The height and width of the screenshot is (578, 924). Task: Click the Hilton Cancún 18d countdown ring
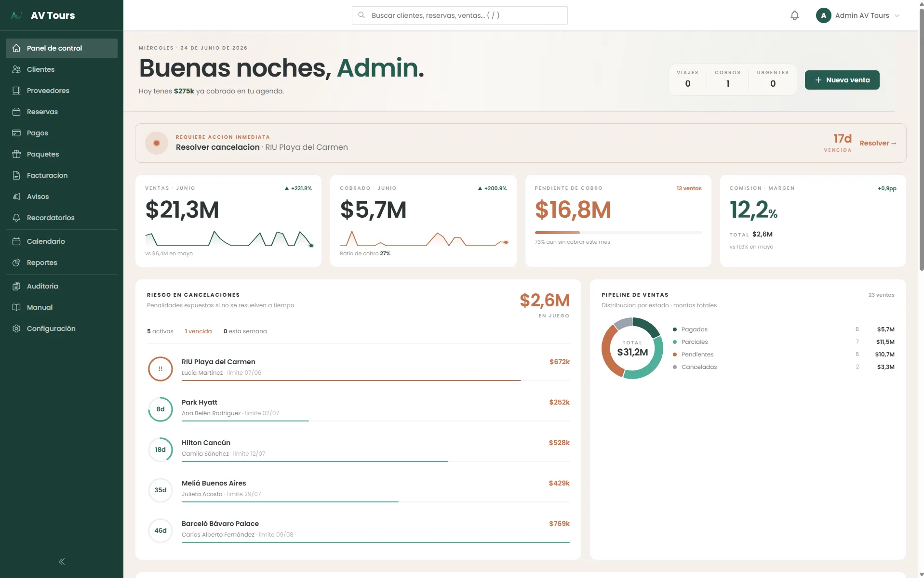point(161,450)
